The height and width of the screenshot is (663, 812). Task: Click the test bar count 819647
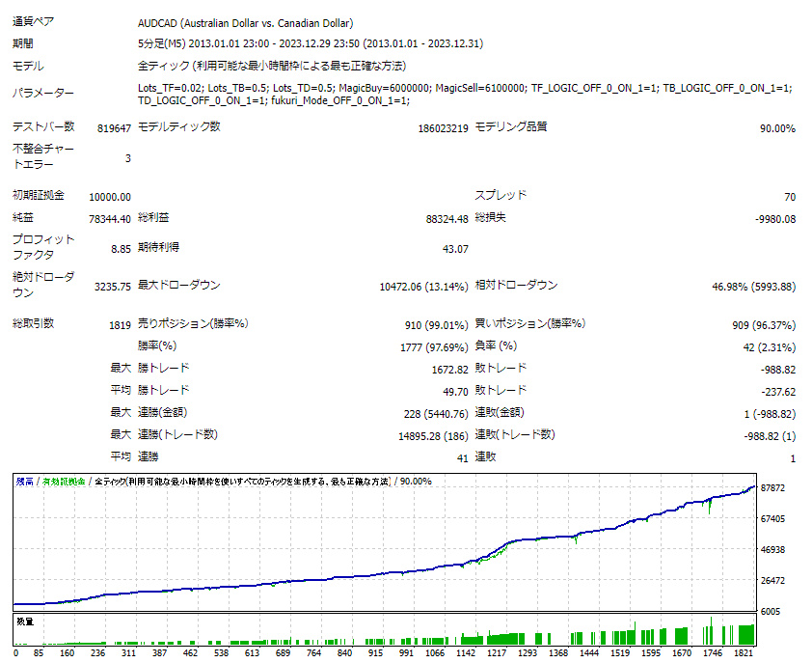pyautogui.click(x=114, y=128)
